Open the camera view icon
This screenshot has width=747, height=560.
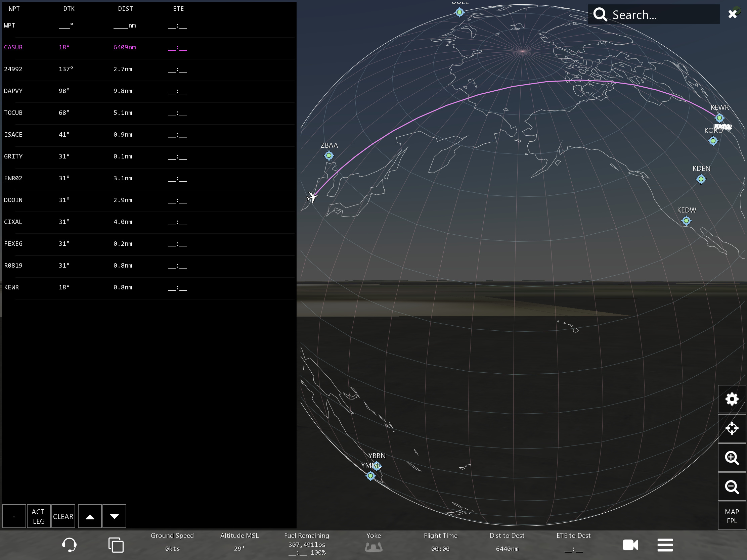coord(630,545)
